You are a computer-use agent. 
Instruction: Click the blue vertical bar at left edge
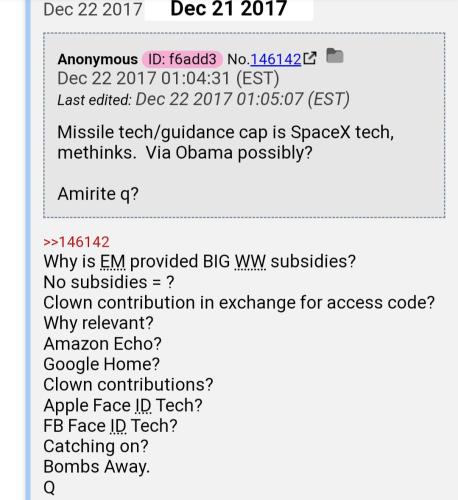point(28,250)
